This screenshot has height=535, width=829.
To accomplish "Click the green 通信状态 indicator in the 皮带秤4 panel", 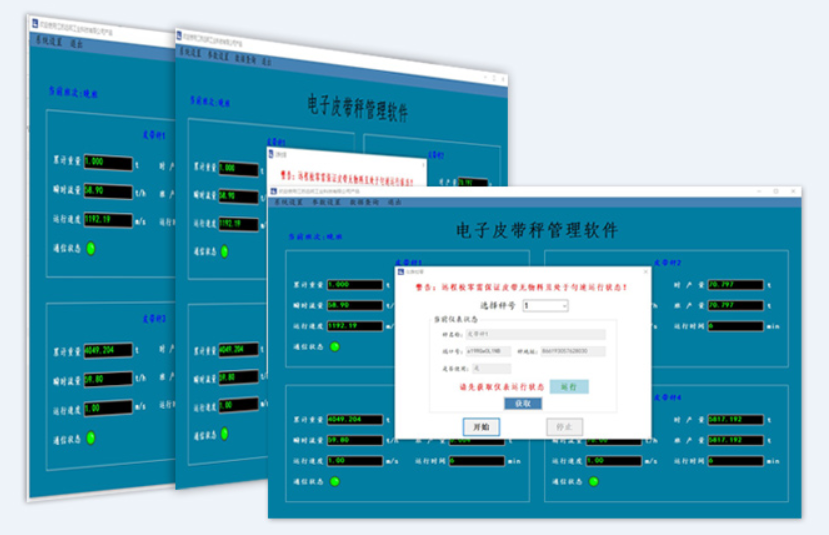I will tap(592, 481).
